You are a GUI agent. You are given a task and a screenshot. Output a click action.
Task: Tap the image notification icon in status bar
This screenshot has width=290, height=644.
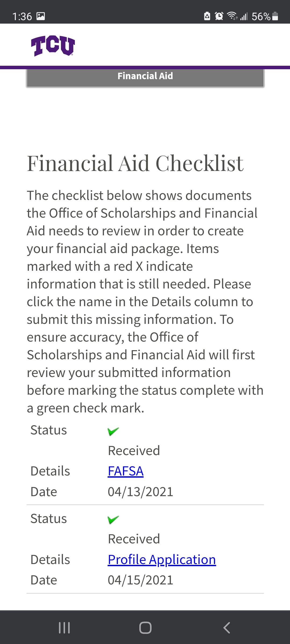(41, 16)
